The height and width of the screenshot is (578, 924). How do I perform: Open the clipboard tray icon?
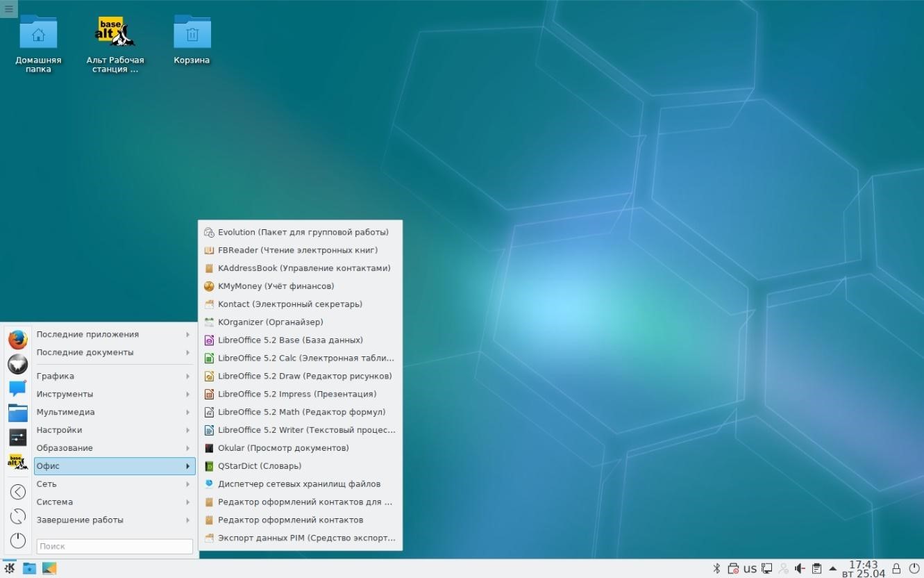pos(816,568)
